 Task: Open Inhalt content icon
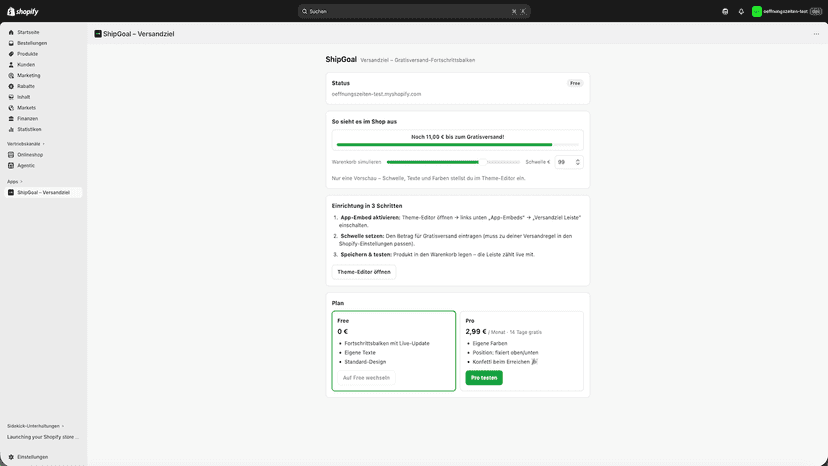click(x=11, y=97)
